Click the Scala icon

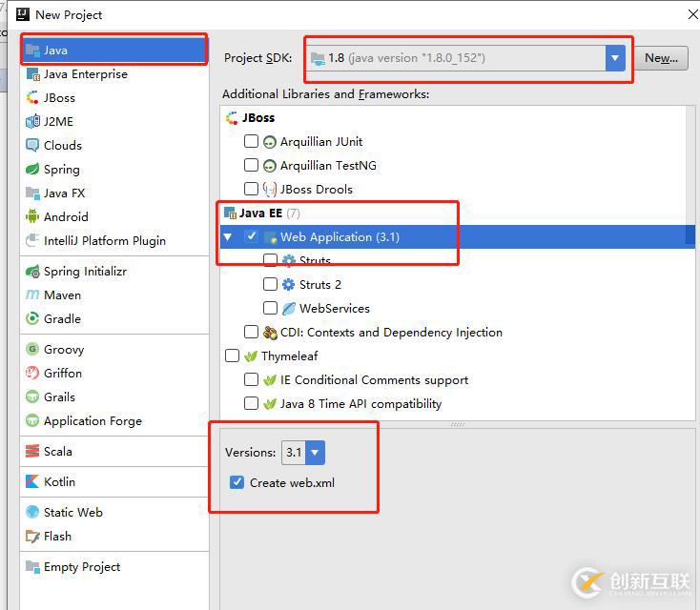tap(32, 451)
